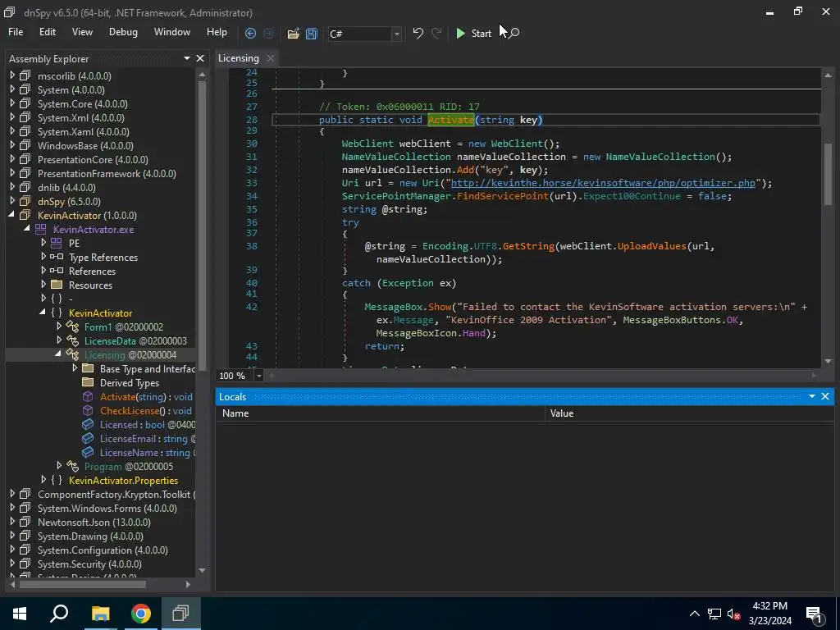Open Google Chrome from the taskbar
Viewport: 840px width, 630px height.
pos(140,614)
